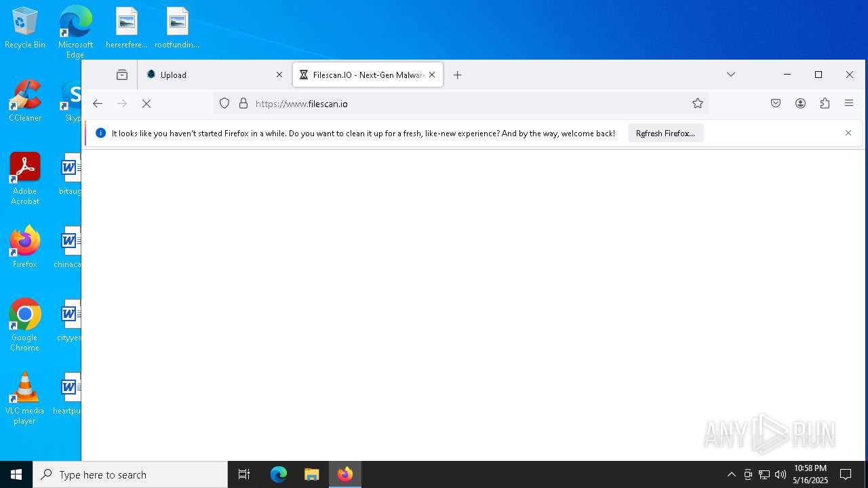868x488 pixels.
Task: Select the heartpu Word document on desktop
Action: coord(68,394)
